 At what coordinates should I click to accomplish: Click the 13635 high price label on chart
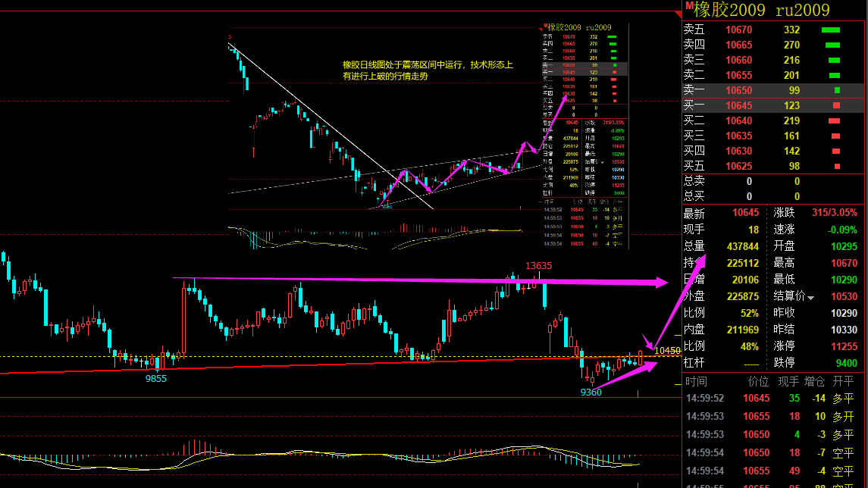(x=539, y=265)
